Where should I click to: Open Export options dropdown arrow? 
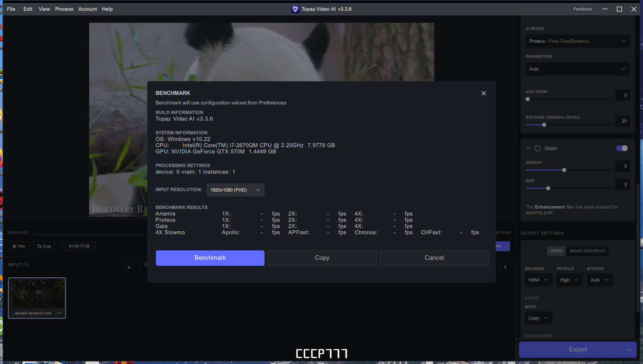(x=629, y=349)
